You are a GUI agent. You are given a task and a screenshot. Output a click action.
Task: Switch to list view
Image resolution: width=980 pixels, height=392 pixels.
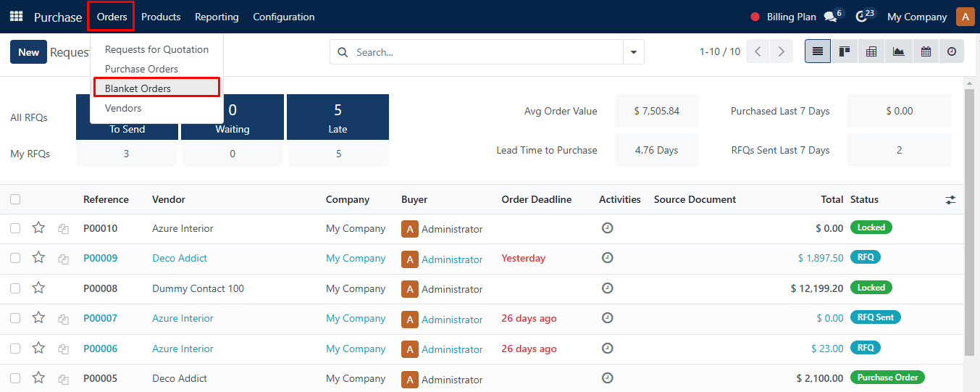[818, 51]
